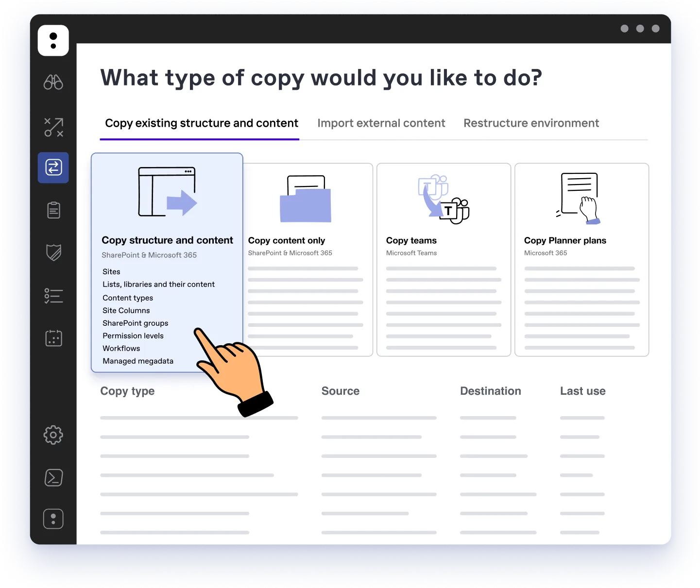700x588 pixels.
Task: Click 'SharePoint & Microsoft 365' under Copy content only
Action: click(290, 253)
